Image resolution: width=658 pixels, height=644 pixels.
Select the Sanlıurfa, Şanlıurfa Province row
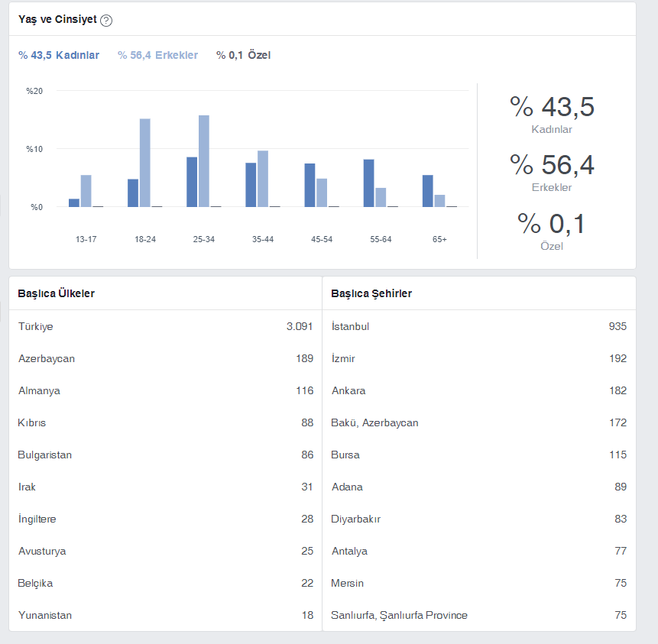479,616
